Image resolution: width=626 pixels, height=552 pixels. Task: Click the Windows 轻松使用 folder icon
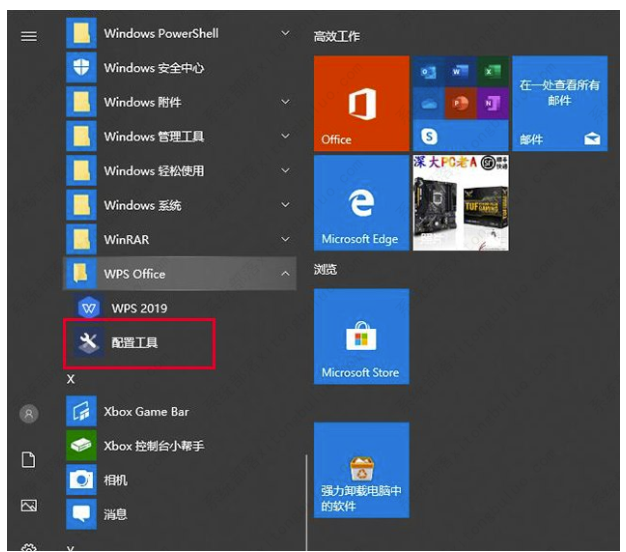81,170
